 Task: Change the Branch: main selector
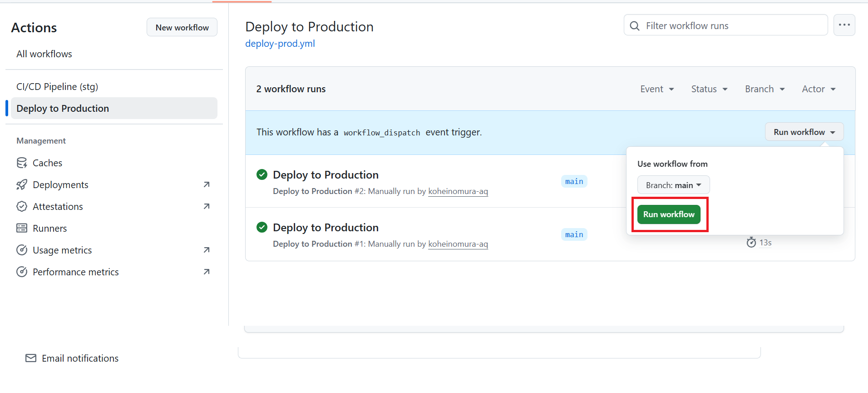coord(673,185)
